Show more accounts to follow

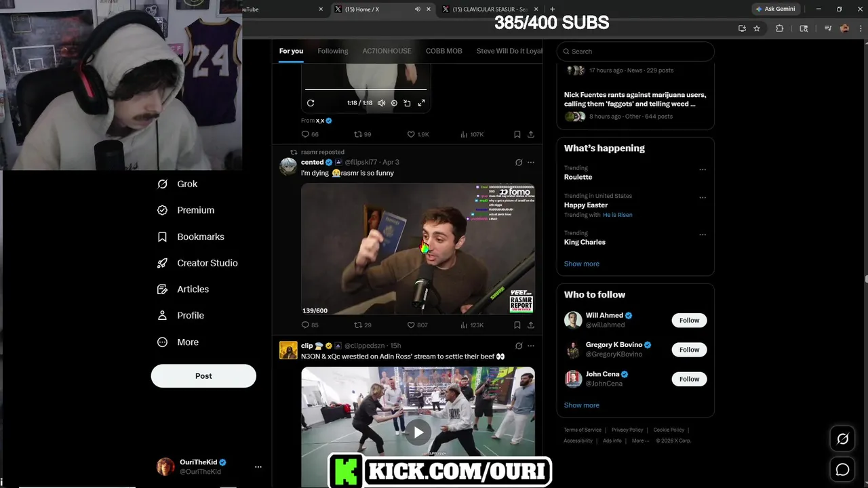pos(582,405)
